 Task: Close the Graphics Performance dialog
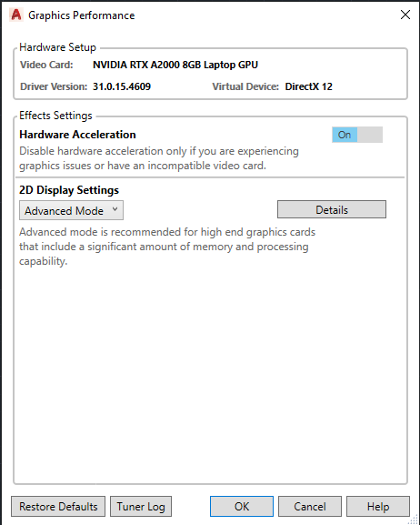click(405, 15)
